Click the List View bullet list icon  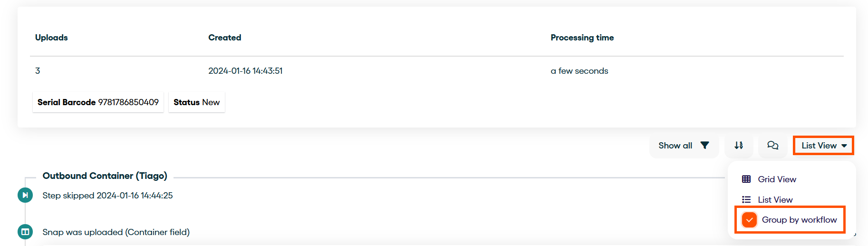tap(746, 200)
